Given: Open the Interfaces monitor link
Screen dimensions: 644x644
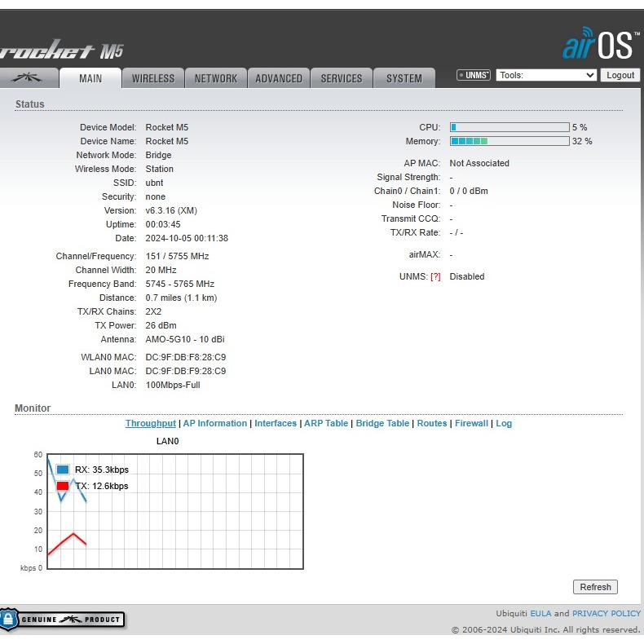Looking at the screenshot, I should tap(276, 423).
